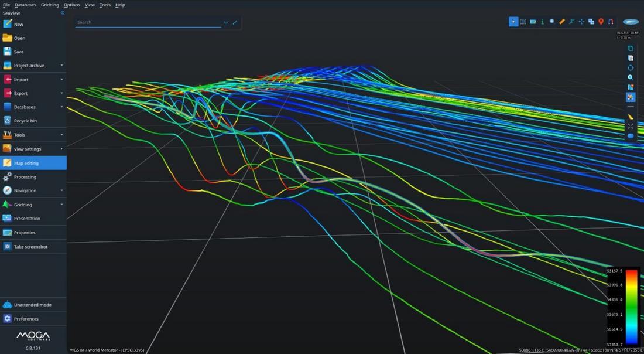Click the Recycle bin sidebar item
644x354 pixels.
25,121
